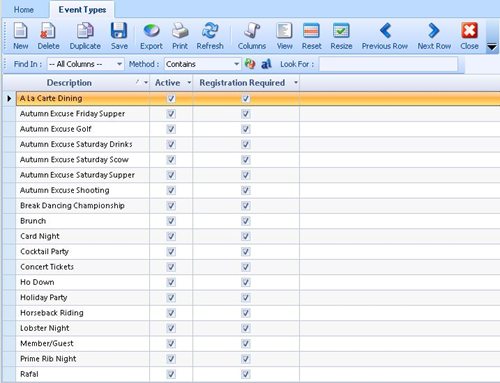500x383 pixels.
Task: Toggle Active for Holiday Party
Action: click(x=171, y=298)
